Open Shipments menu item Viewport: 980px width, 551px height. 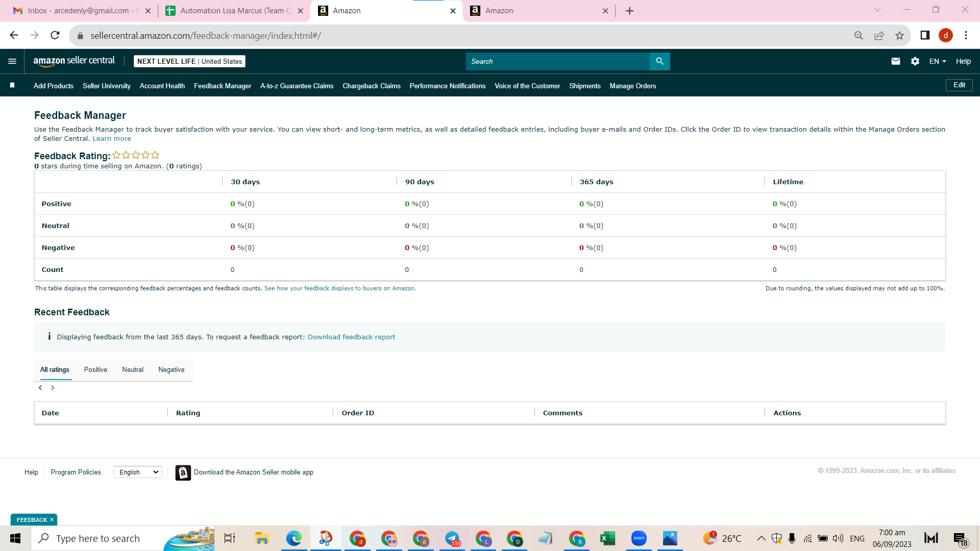[x=585, y=86]
